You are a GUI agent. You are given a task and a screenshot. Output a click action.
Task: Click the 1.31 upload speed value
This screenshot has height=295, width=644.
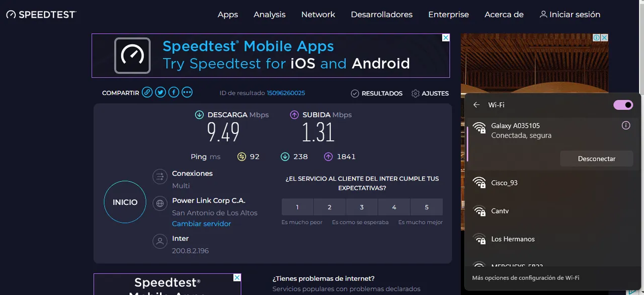click(318, 132)
